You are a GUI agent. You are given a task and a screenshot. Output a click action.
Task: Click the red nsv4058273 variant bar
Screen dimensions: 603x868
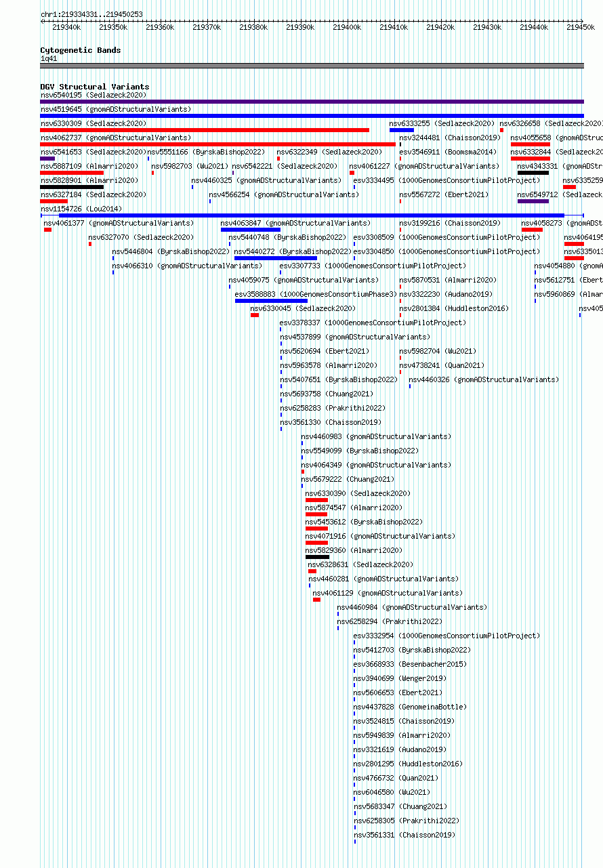pyautogui.click(x=532, y=230)
